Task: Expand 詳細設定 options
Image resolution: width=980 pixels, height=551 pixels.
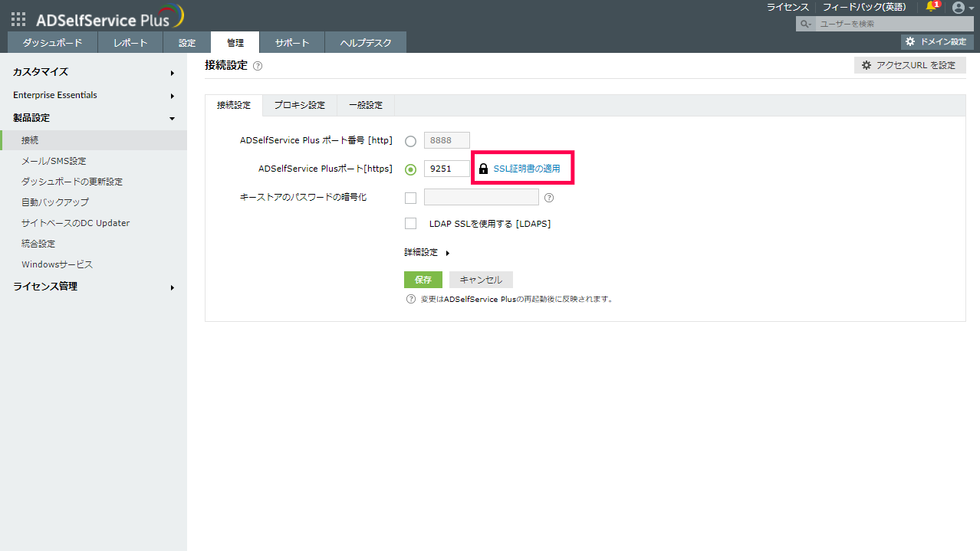Action: (427, 252)
